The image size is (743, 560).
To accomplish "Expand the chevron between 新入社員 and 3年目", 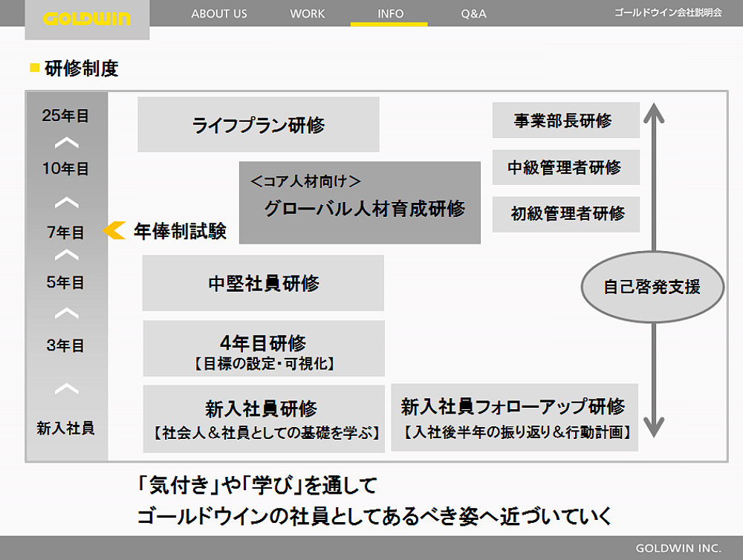I will (67, 387).
